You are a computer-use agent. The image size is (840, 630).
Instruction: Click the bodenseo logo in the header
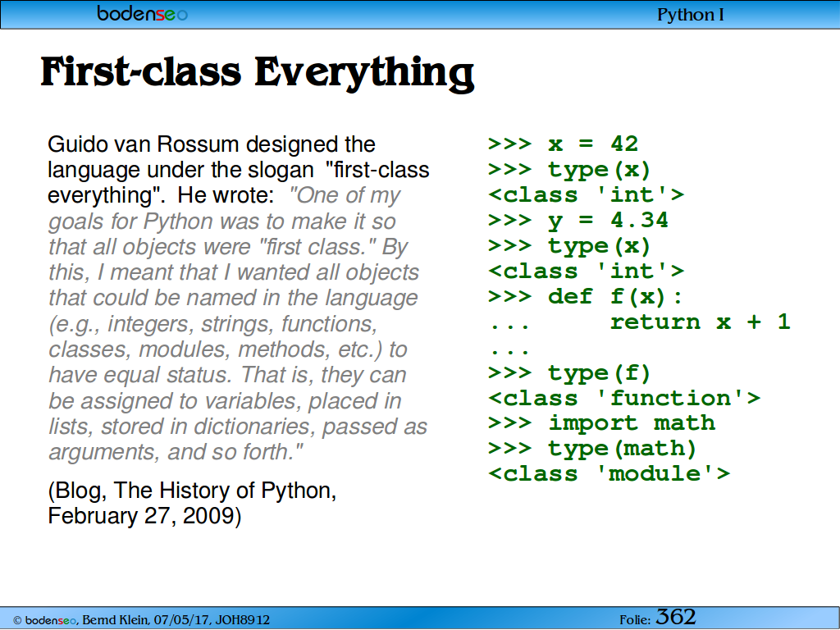click(143, 13)
